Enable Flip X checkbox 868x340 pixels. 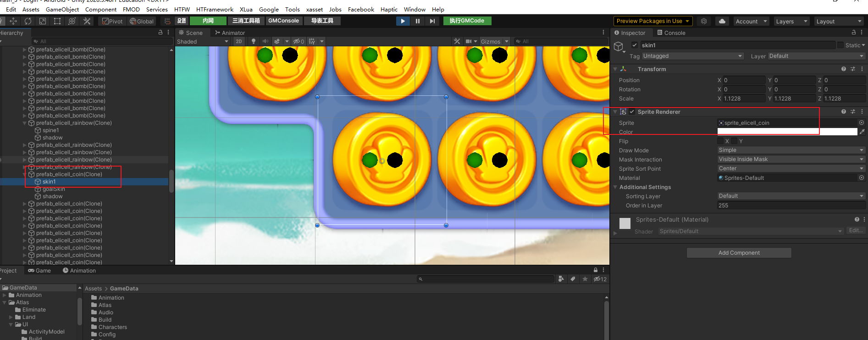720,141
